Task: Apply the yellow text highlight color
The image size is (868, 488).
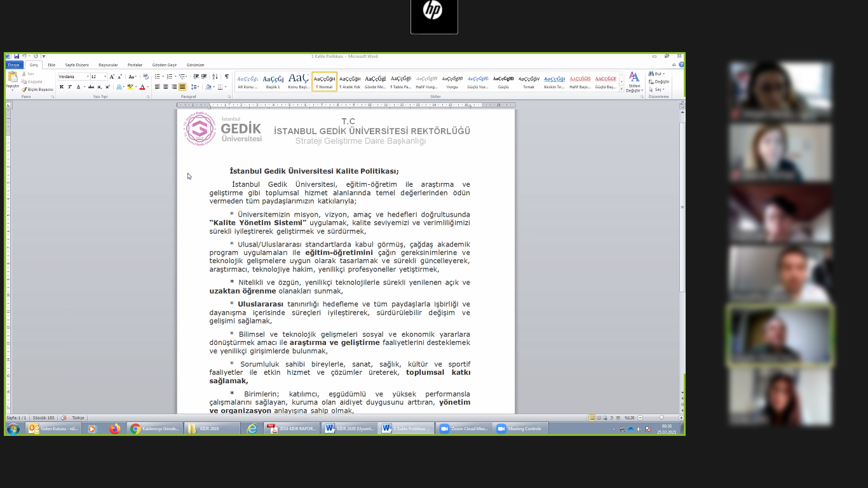Action: click(130, 87)
